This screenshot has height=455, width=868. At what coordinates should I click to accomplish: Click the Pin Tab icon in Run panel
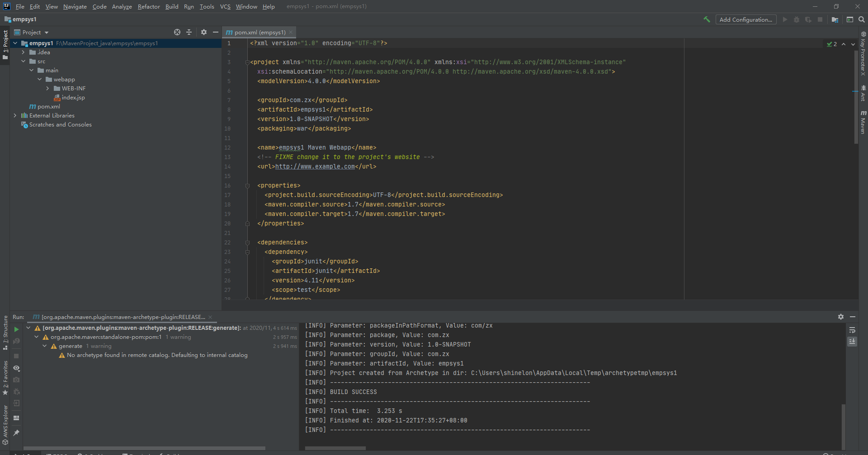pyautogui.click(x=16, y=432)
